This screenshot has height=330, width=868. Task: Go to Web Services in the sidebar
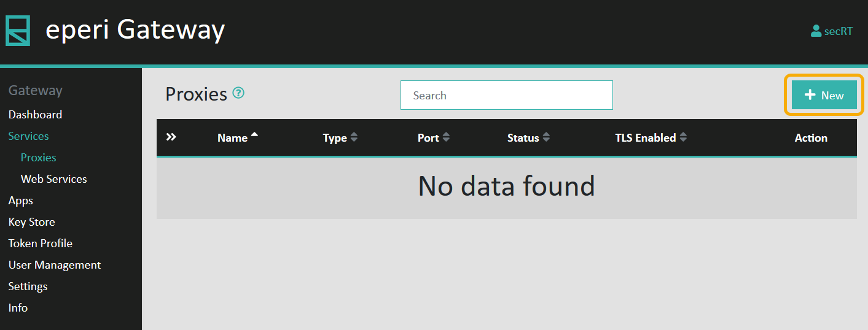53,179
